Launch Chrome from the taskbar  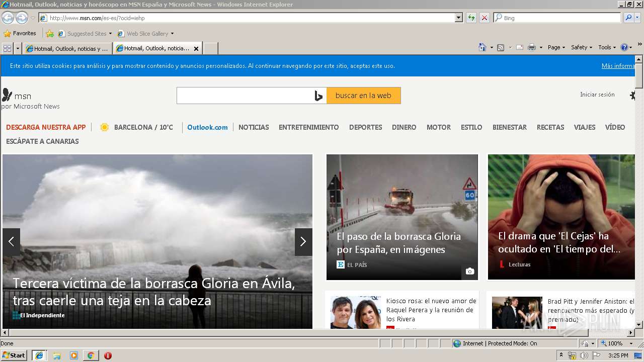(x=91, y=355)
